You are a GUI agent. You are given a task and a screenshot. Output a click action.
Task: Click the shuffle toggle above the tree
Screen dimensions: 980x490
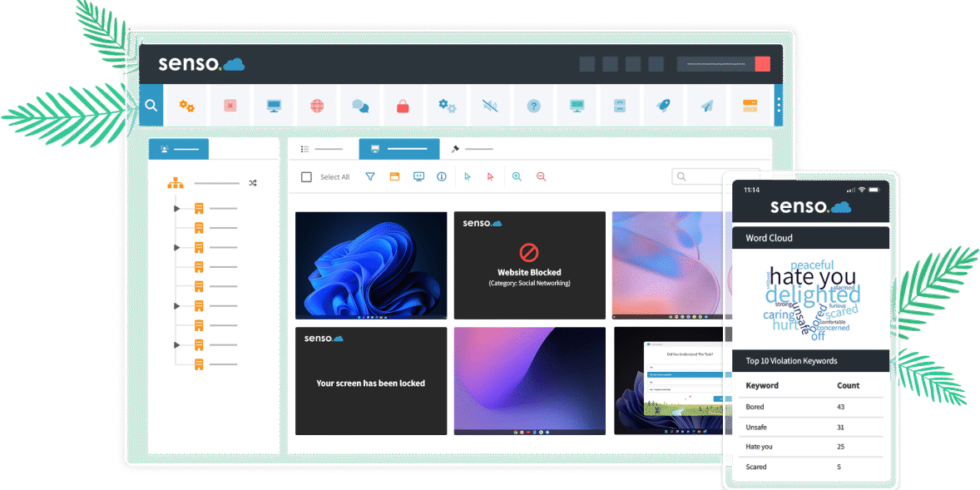click(x=253, y=183)
